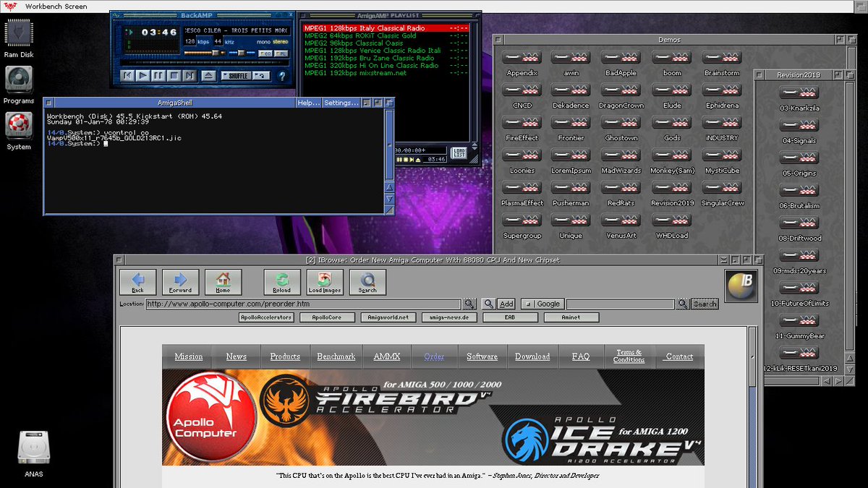Open the Software tab on Apollo page

[482, 356]
